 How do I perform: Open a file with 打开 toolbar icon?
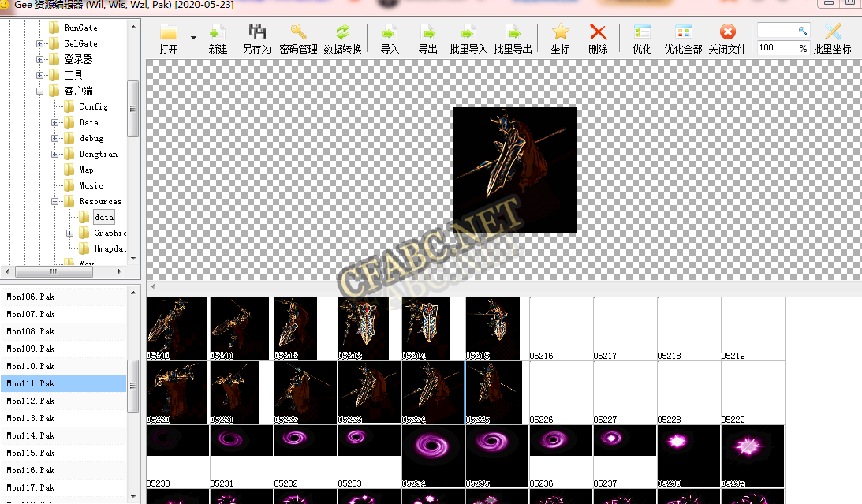click(168, 39)
